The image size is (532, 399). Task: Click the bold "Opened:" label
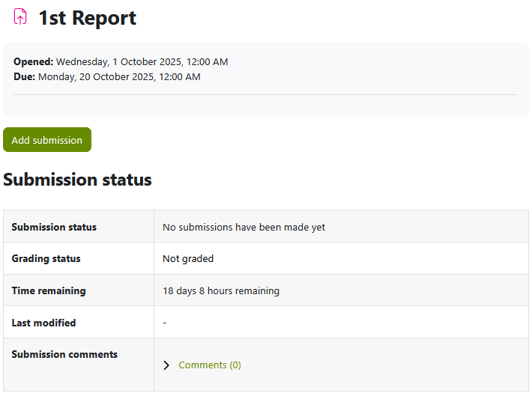click(x=33, y=62)
